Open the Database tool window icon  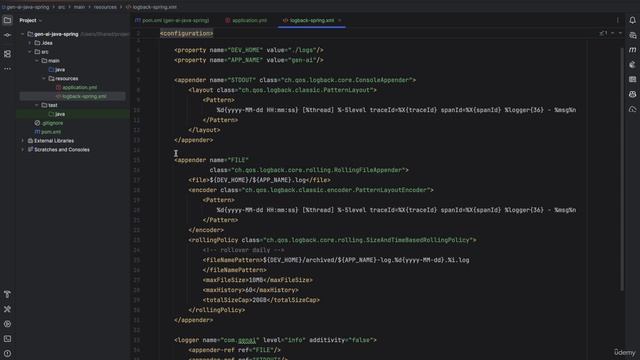pyautogui.click(x=632, y=36)
